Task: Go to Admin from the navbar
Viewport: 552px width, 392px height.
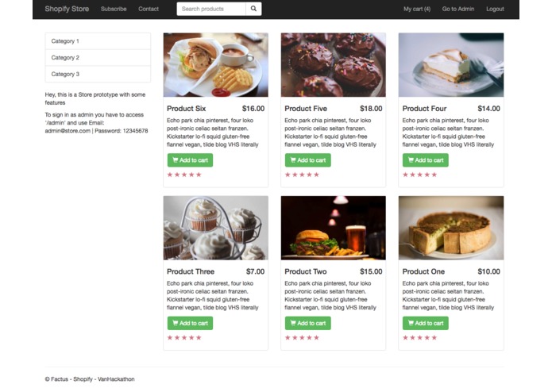Action: [x=458, y=9]
